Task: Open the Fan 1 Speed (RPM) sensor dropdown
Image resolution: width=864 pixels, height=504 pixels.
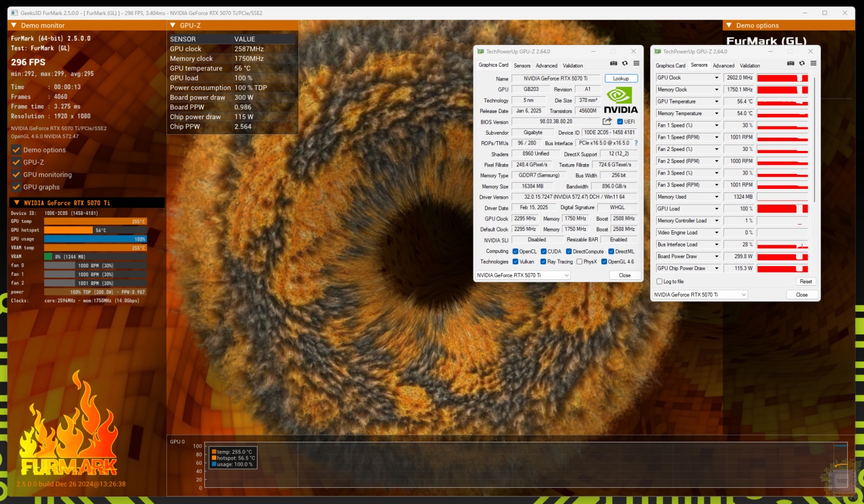Action: [717, 137]
